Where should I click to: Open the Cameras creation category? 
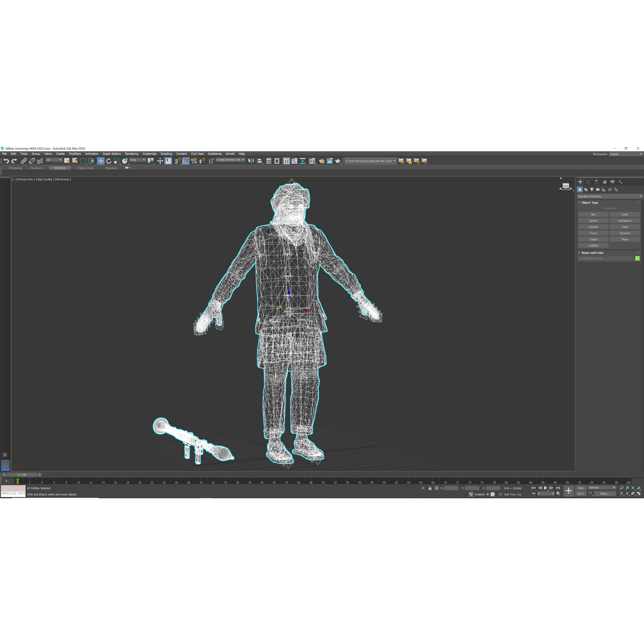click(x=598, y=189)
